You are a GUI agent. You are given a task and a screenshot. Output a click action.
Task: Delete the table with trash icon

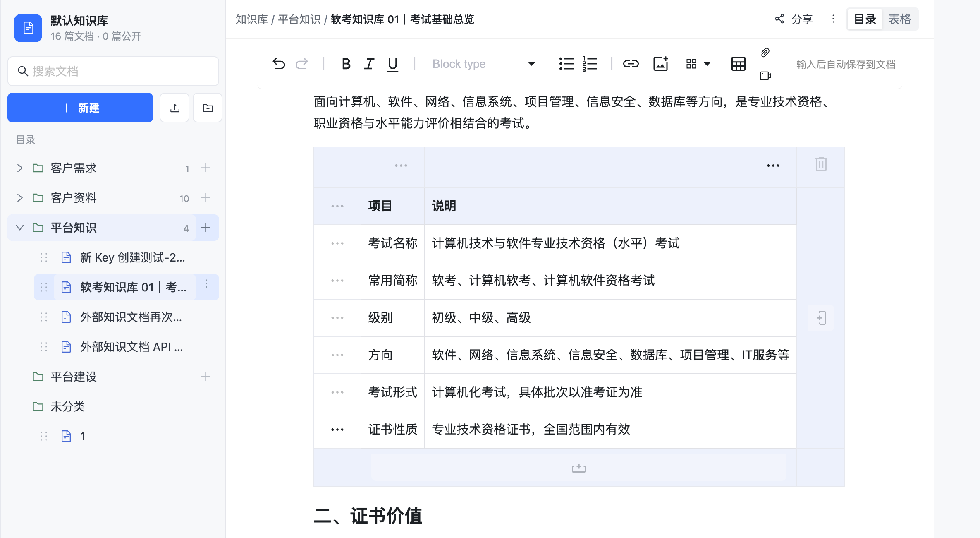(821, 164)
